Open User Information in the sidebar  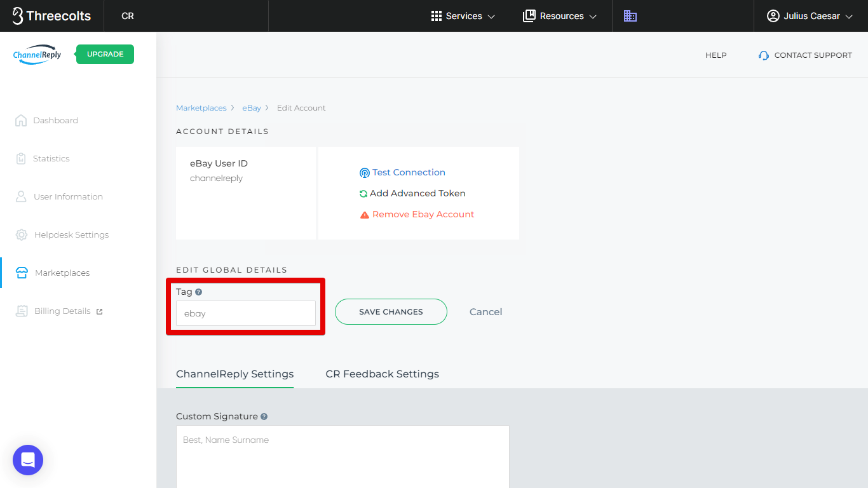[x=59, y=196]
